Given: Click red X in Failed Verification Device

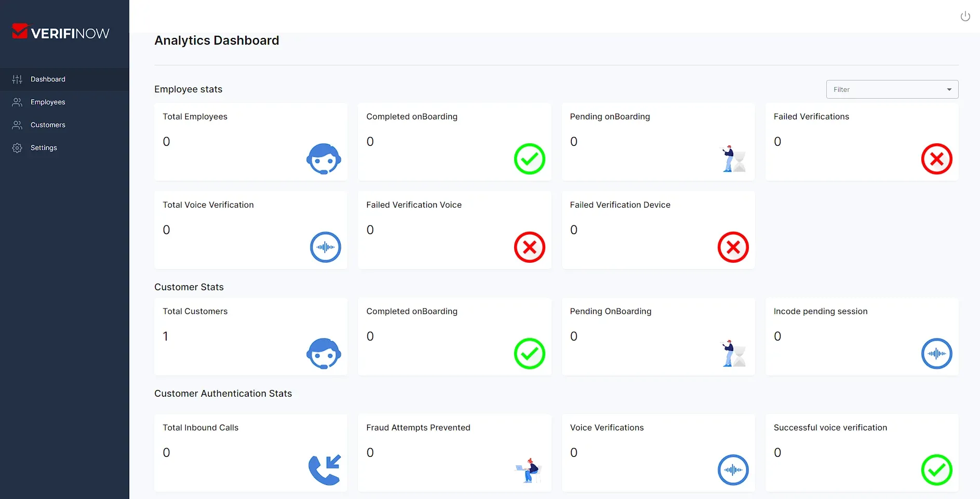Looking at the screenshot, I should pyautogui.click(x=733, y=247).
